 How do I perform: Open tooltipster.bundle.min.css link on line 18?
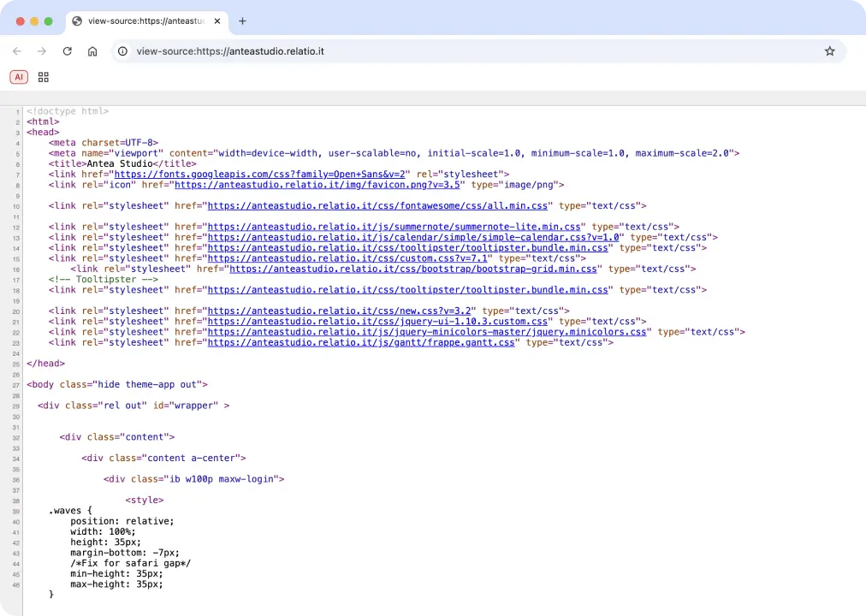point(408,290)
